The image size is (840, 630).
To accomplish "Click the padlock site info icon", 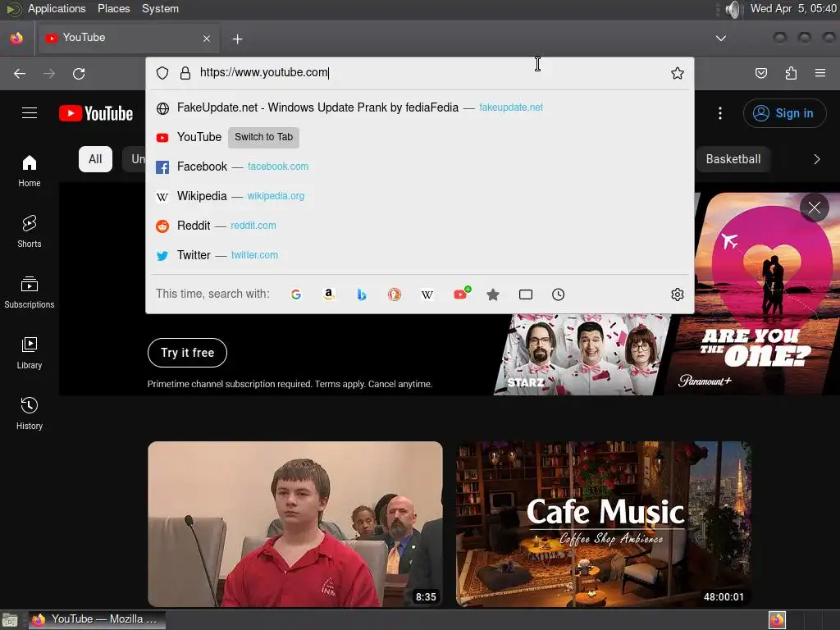I will coord(185,73).
